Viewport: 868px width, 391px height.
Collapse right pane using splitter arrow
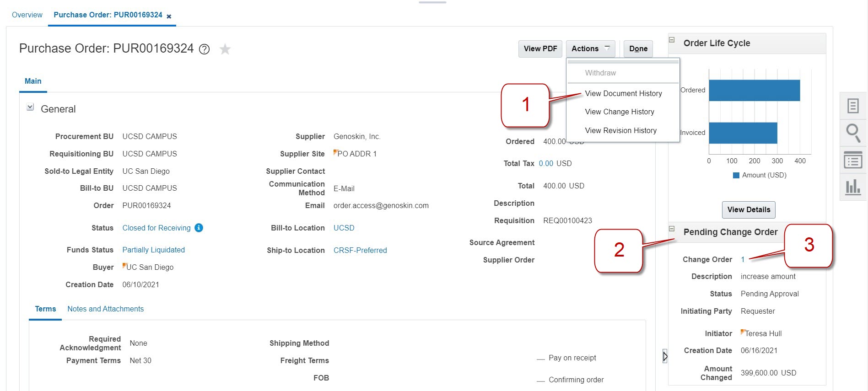pos(665,356)
